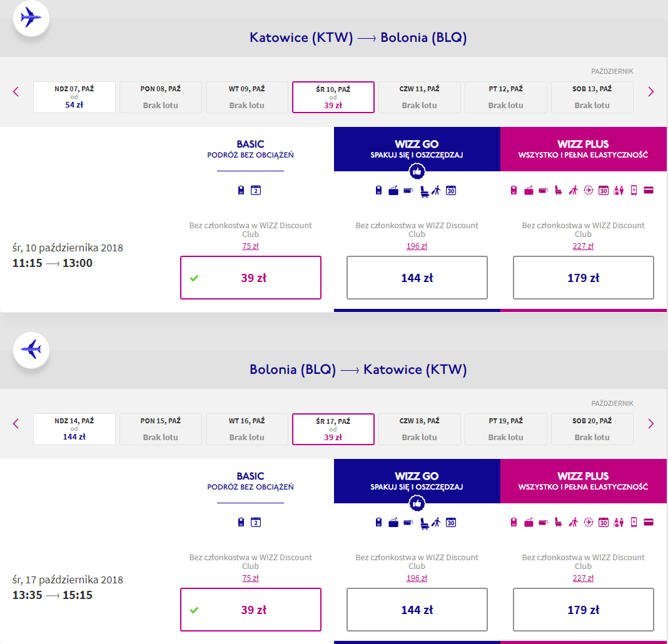Open the 75 zł non-member price link for outbound BASIC
This screenshot has height=644, width=668.
click(x=250, y=246)
